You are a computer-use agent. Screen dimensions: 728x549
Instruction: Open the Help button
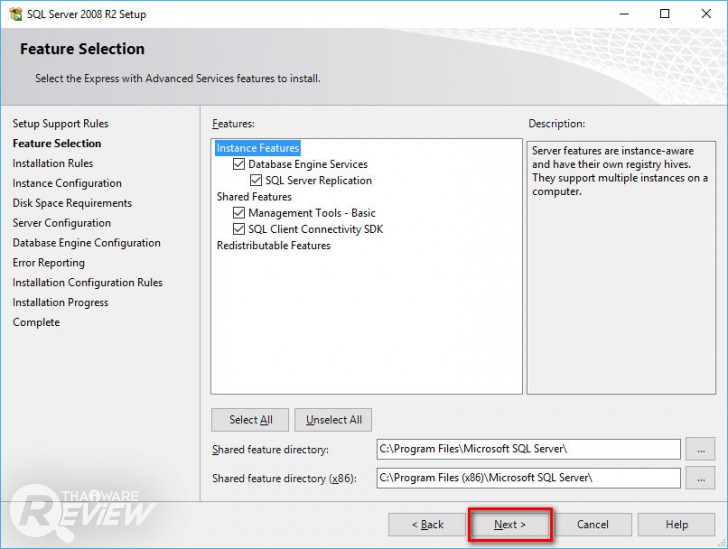click(x=676, y=524)
